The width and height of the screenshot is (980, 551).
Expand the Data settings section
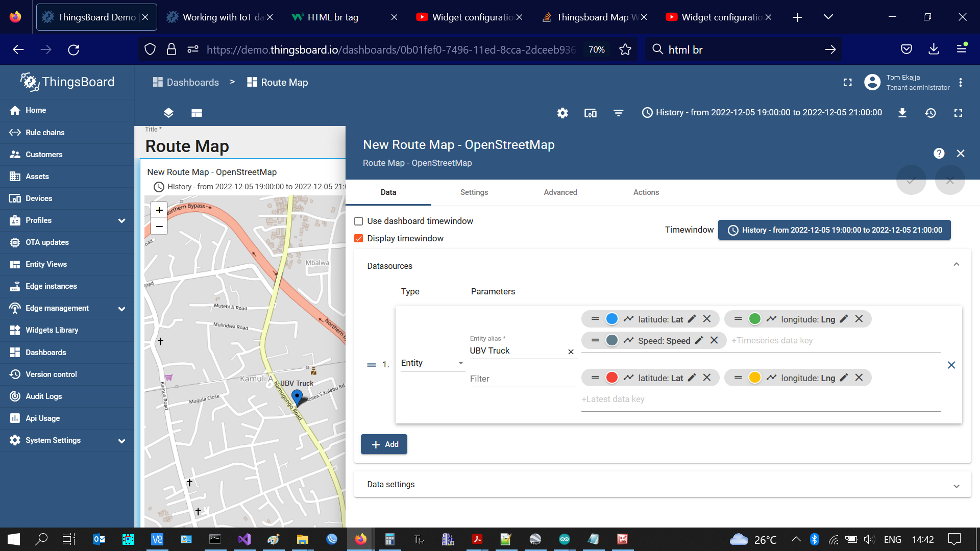(956, 485)
